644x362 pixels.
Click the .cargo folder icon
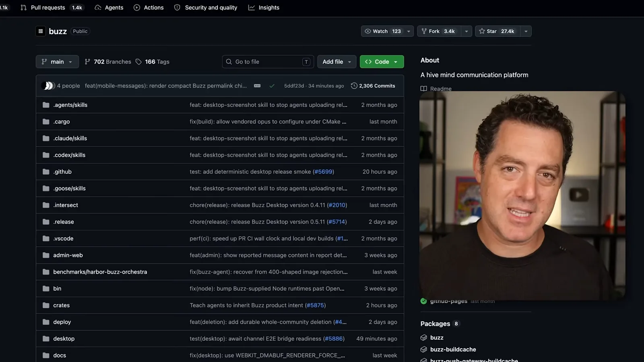(x=46, y=121)
